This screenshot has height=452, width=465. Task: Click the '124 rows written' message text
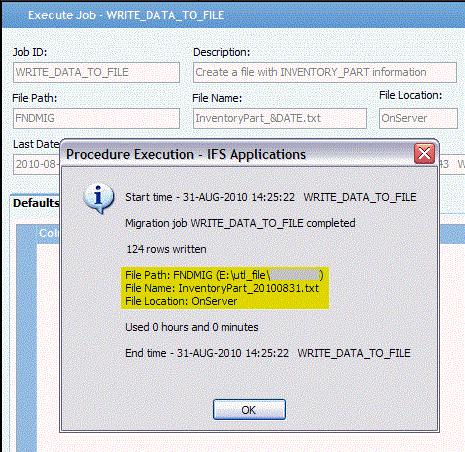point(166,249)
